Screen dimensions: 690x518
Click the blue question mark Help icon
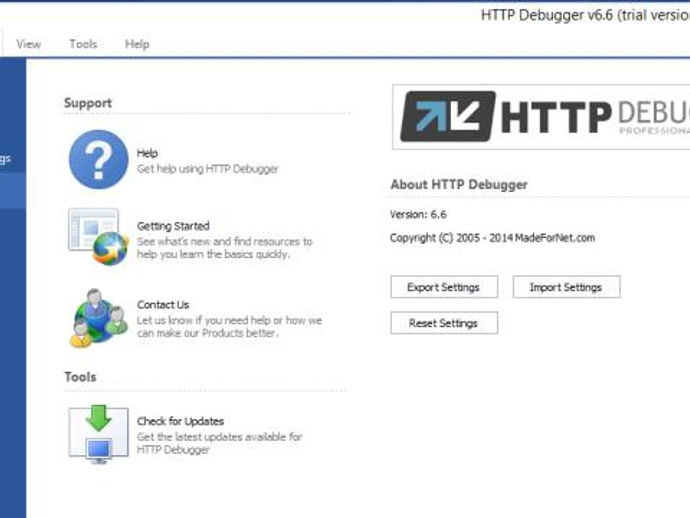[99, 159]
